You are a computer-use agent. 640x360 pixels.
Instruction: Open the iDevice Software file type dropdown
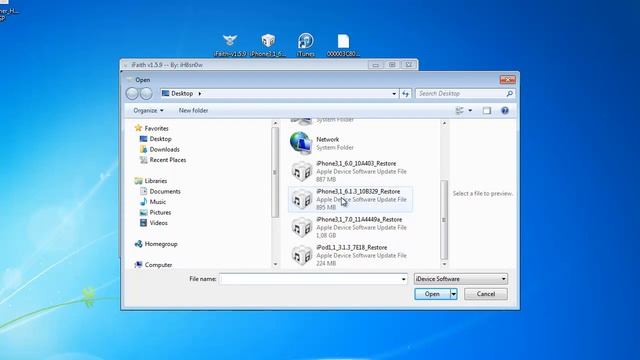[x=461, y=279]
